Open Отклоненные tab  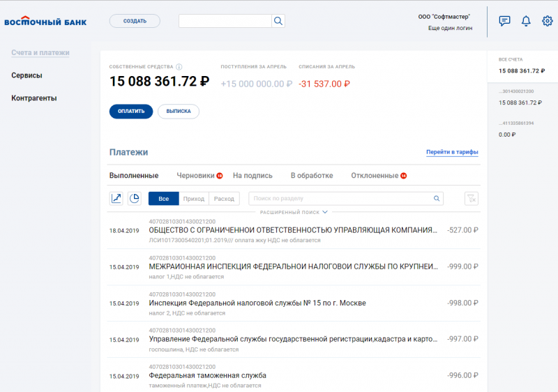[x=375, y=176]
